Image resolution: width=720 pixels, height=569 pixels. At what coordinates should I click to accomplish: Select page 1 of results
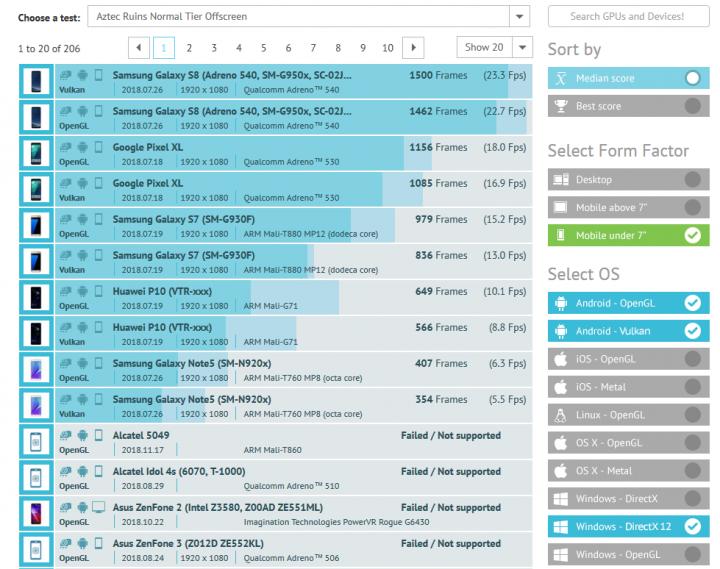pos(164,48)
